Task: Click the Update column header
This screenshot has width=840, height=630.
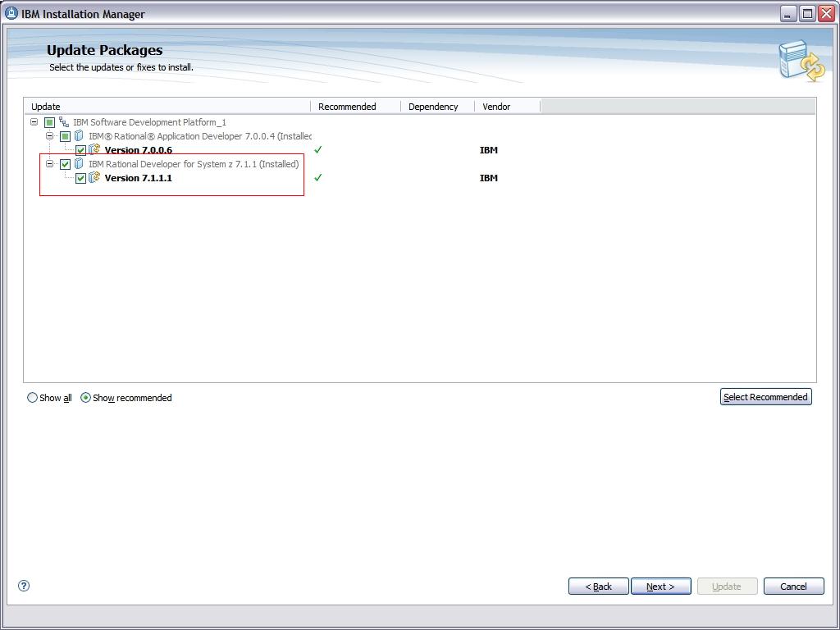Action: 167,107
